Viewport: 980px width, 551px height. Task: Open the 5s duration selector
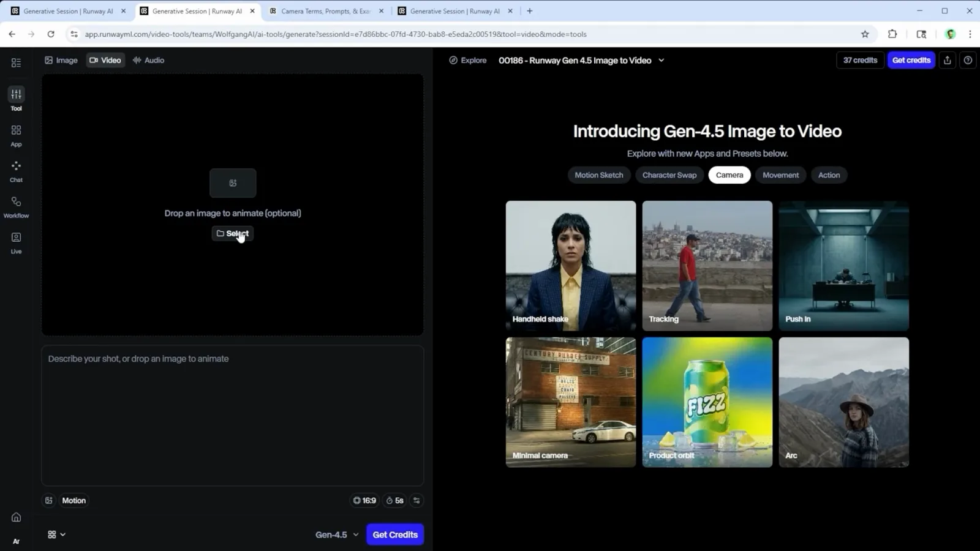(394, 500)
